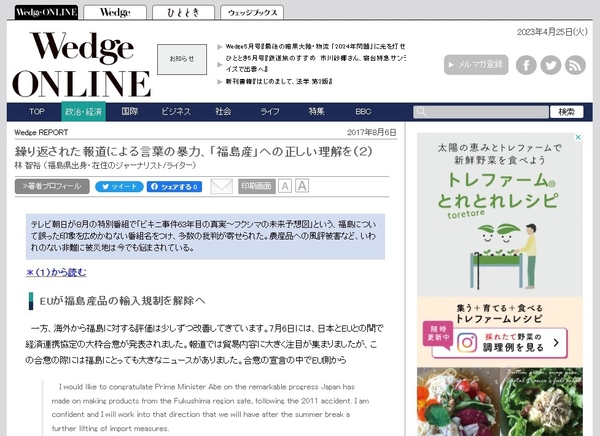The width and height of the screenshot is (600, 436).
Task: Open the 政治・経済 navigation item
Action: [x=83, y=111]
